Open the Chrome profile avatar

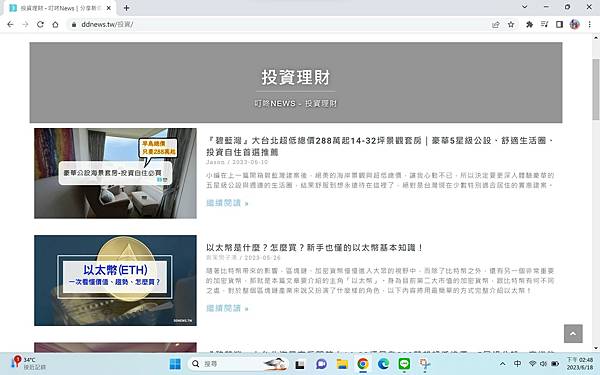pos(574,24)
